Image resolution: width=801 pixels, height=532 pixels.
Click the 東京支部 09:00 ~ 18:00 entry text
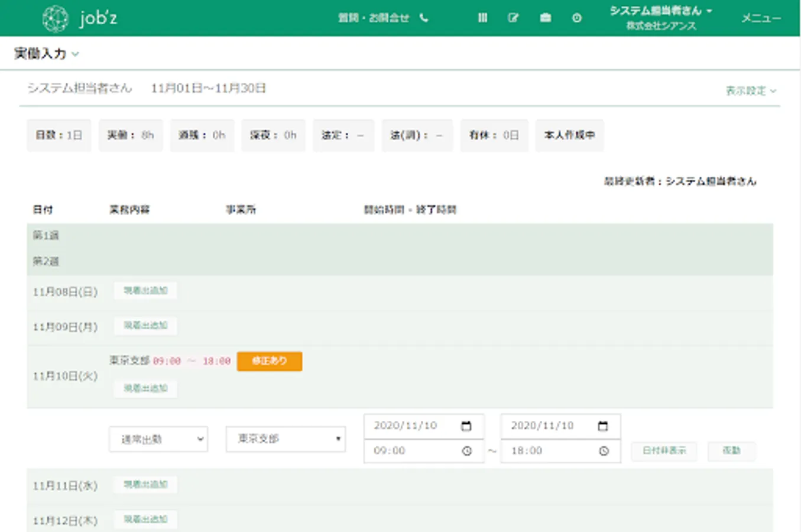[x=170, y=361]
